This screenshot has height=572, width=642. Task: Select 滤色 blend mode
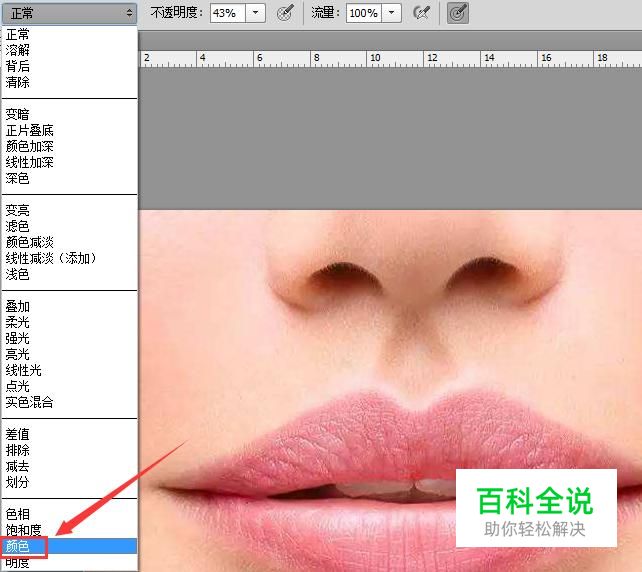coord(69,226)
